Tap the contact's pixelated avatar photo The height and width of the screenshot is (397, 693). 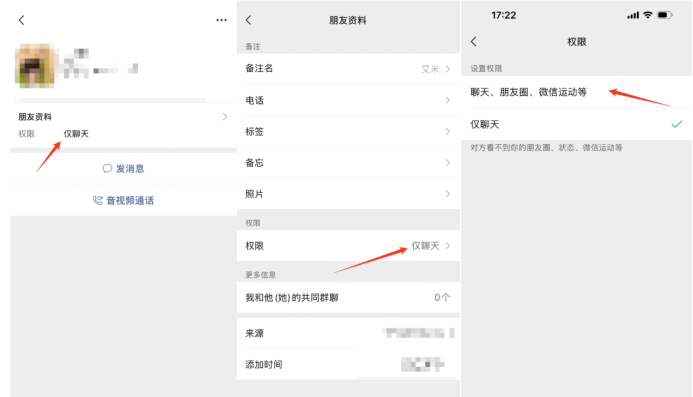pyautogui.click(x=35, y=65)
